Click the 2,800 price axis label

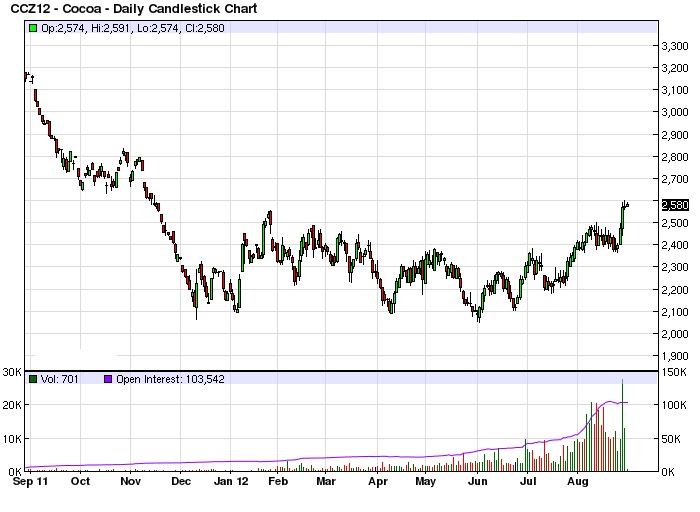[x=675, y=157]
